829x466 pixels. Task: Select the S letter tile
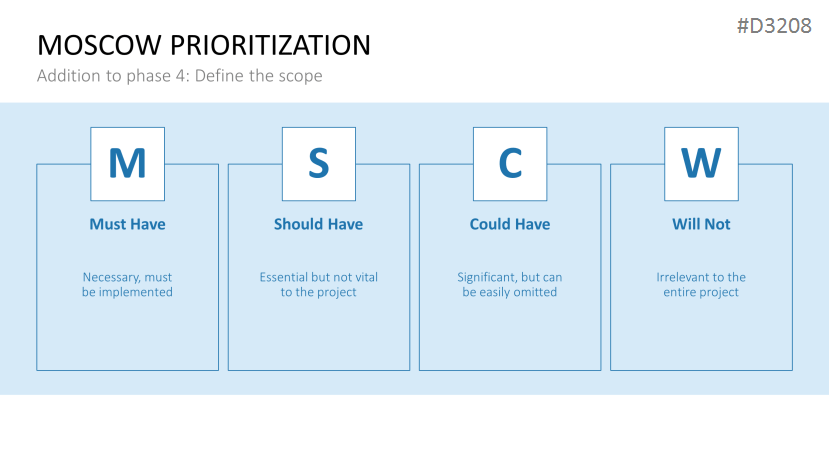[x=318, y=164]
